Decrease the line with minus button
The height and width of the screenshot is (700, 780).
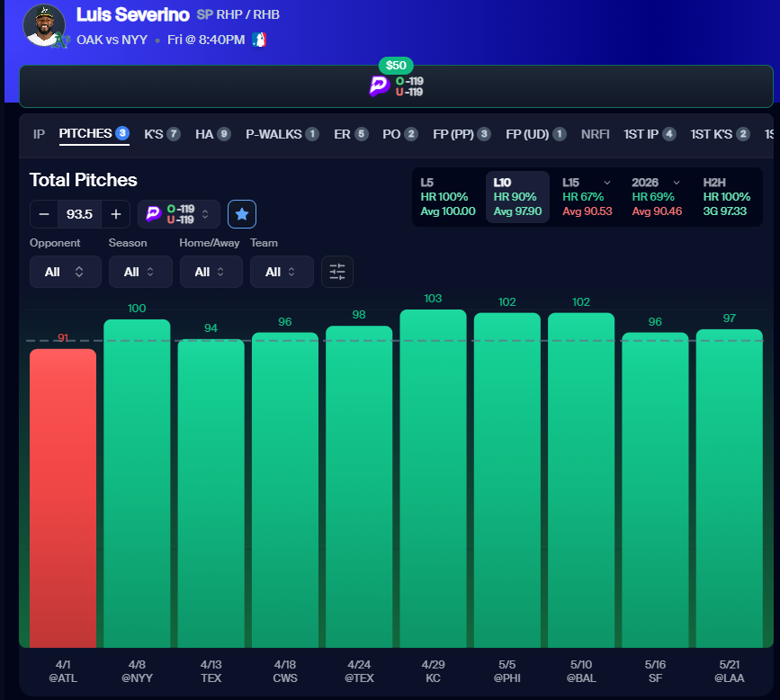click(x=44, y=214)
